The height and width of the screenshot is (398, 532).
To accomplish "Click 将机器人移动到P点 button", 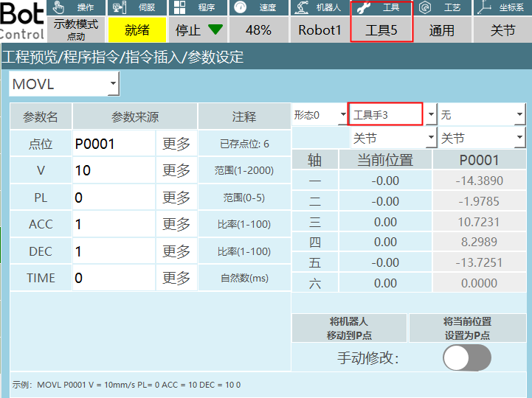I will (x=349, y=328).
